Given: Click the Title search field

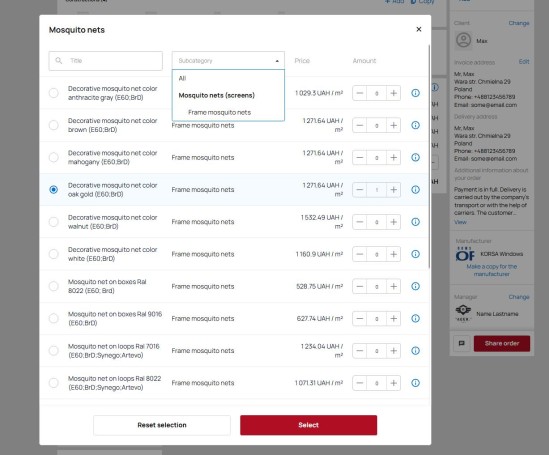Looking at the screenshot, I should pyautogui.click(x=106, y=61).
